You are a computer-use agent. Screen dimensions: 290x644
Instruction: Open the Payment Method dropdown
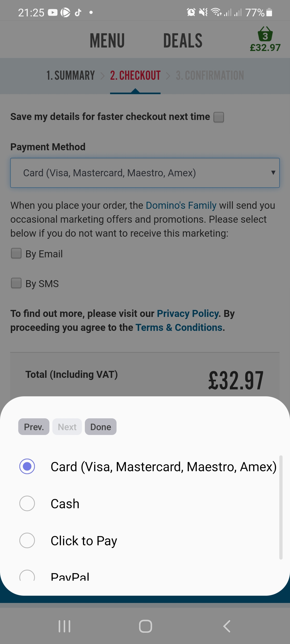click(x=145, y=173)
